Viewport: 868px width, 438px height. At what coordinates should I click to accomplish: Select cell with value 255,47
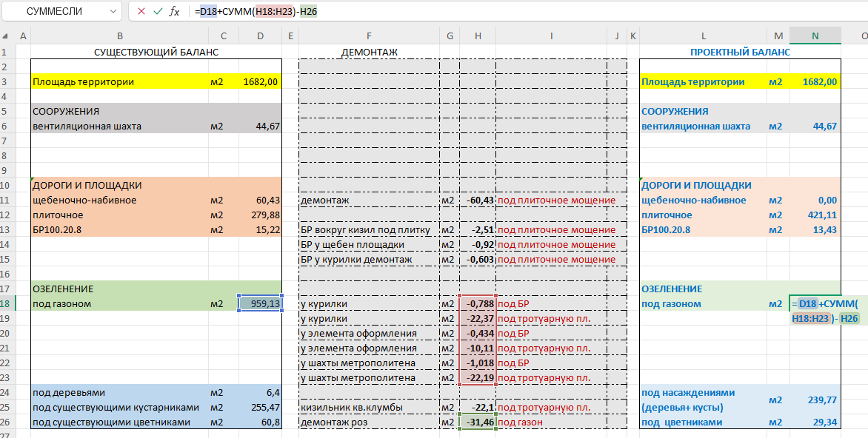pyautogui.click(x=260, y=408)
